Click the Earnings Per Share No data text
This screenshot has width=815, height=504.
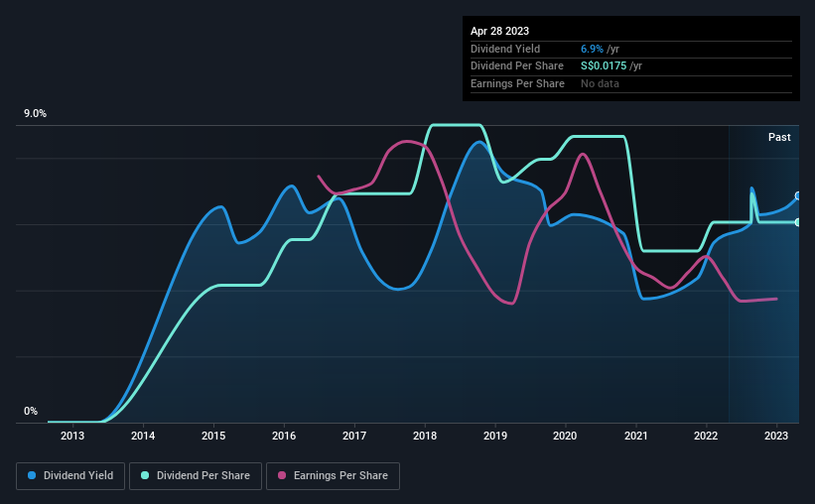point(600,83)
